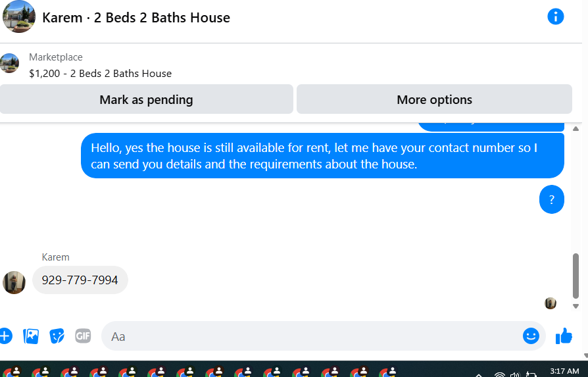
Task: Open Karem's profile picture in header
Action: (x=18, y=16)
